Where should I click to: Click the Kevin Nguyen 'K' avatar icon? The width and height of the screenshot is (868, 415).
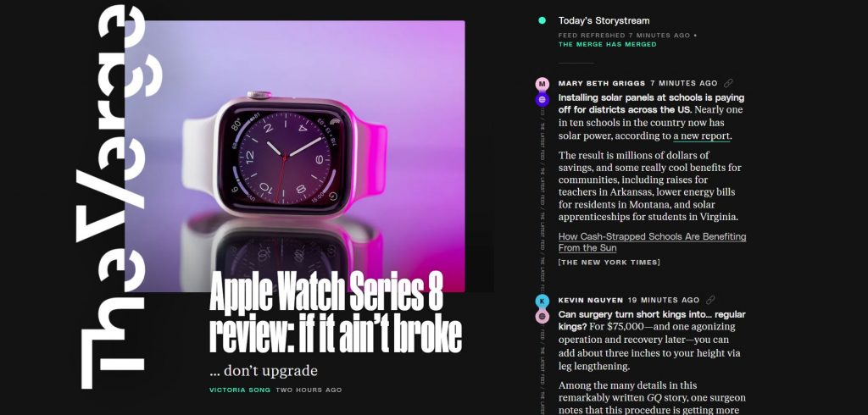click(x=542, y=301)
